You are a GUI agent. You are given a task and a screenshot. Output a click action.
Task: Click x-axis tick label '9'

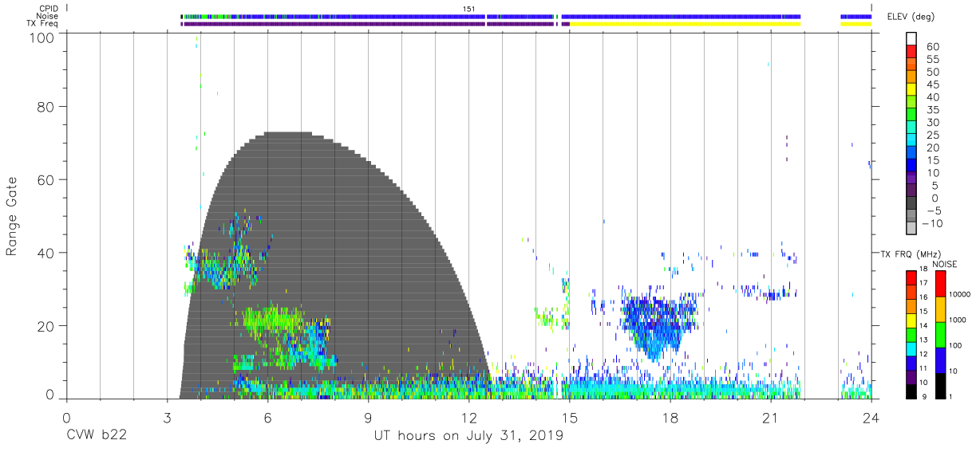tap(368, 418)
